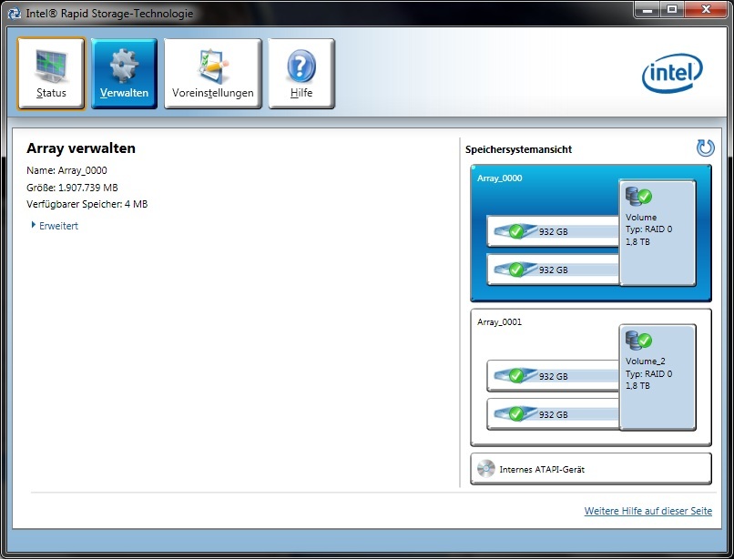Screen dimensions: 734x560
Task: Close the Rapid Storage window
Action: 706,9
